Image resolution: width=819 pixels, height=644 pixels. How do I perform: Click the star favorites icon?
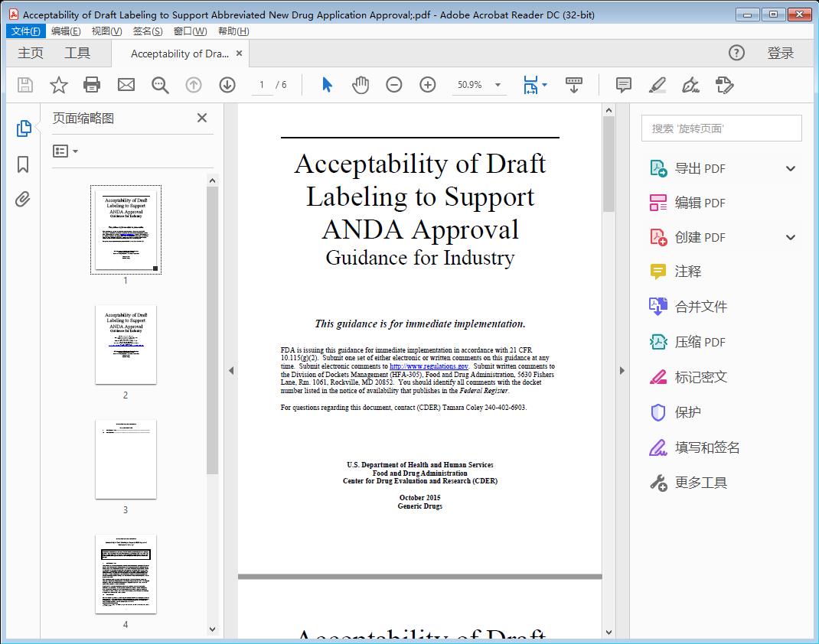pyautogui.click(x=58, y=85)
